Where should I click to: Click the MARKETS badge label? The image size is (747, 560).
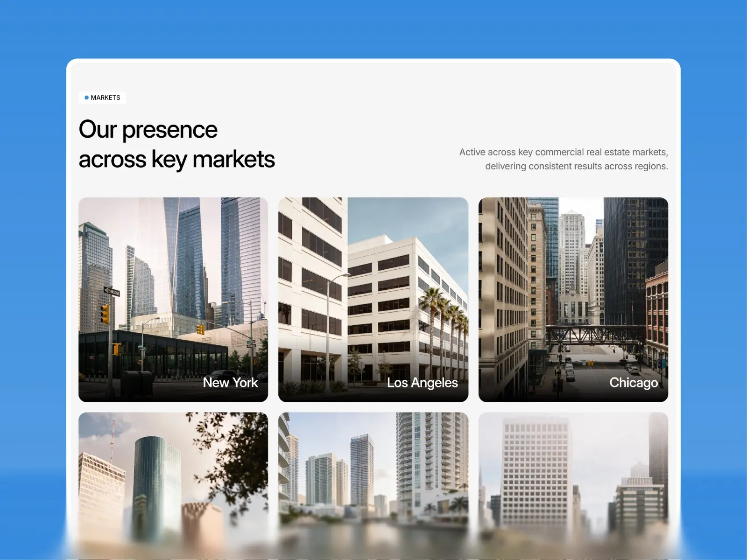pos(103,98)
